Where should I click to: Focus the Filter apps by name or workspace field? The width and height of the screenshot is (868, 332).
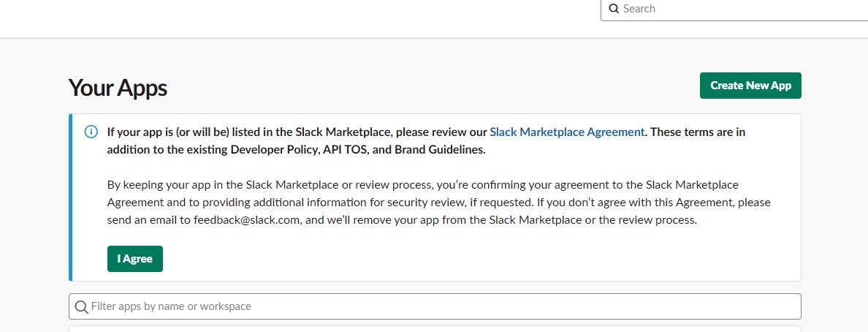[x=435, y=306]
